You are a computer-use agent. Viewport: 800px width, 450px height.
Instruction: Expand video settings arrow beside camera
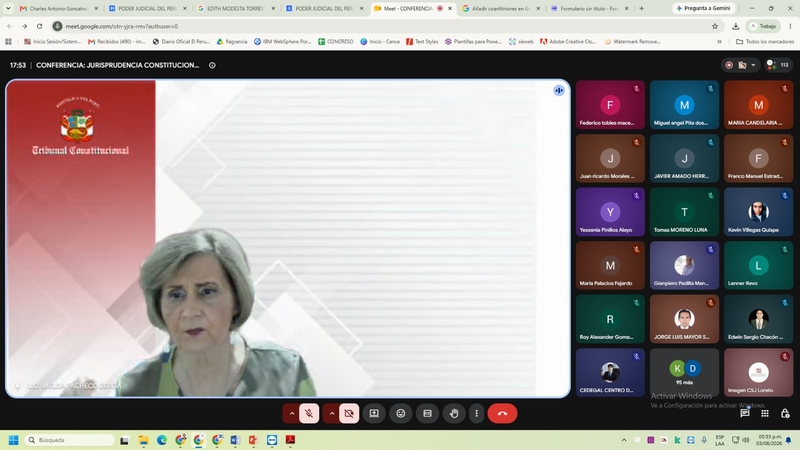pyautogui.click(x=332, y=413)
